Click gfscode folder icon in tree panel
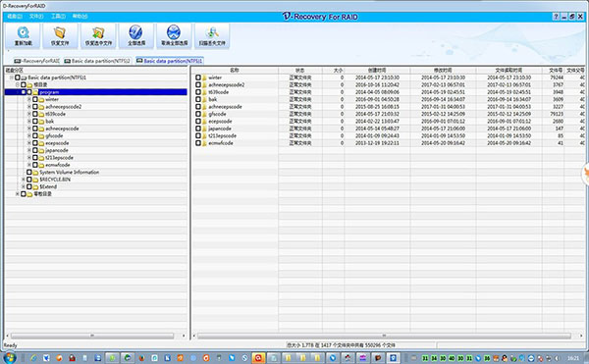 tap(41, 135)
